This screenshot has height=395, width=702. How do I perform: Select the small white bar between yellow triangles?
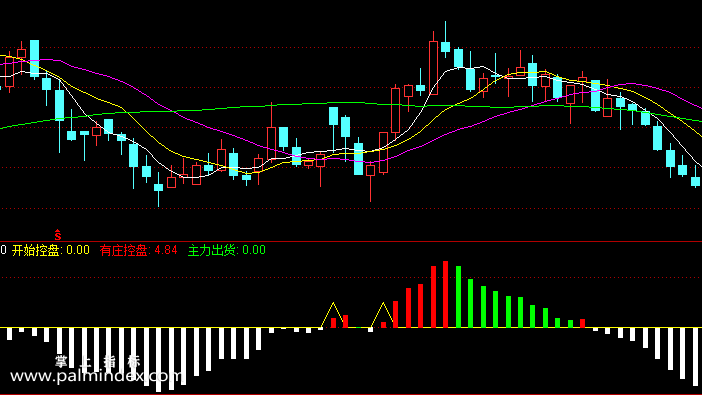click(x=370, y=330)
